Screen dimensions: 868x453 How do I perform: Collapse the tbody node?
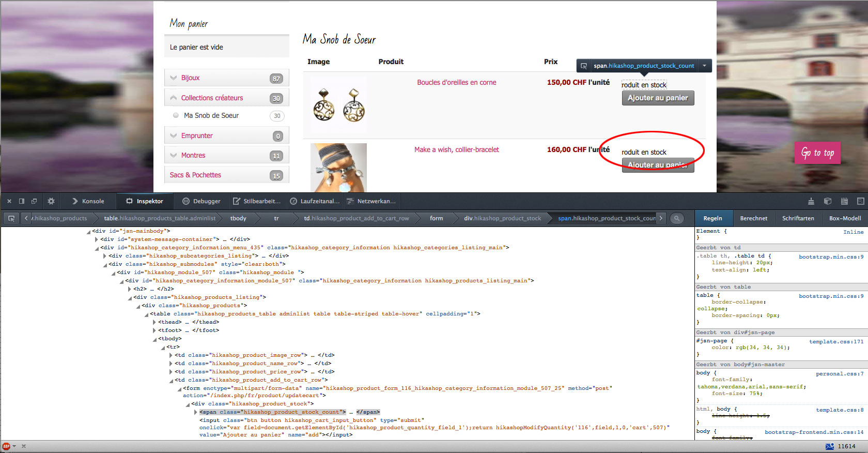(x=154, y=339)
